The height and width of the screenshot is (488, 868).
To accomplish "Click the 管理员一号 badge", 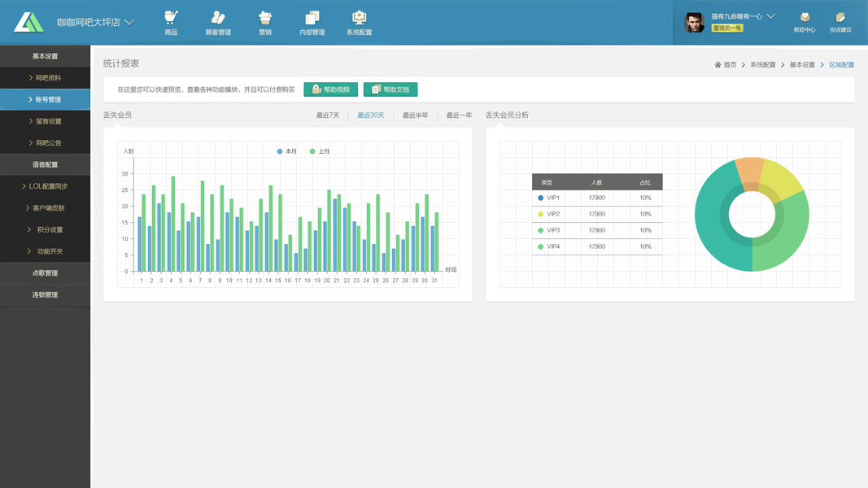I will [x=726, y=28].
